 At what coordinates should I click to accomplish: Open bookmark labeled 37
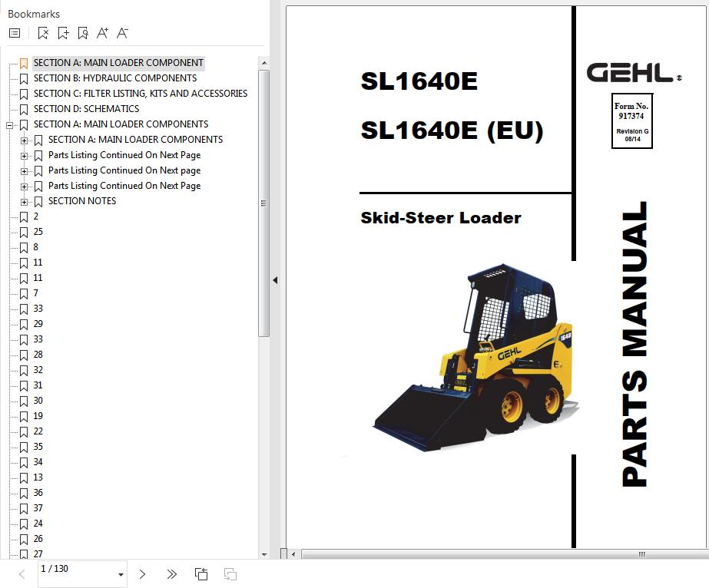click(38, 508)
